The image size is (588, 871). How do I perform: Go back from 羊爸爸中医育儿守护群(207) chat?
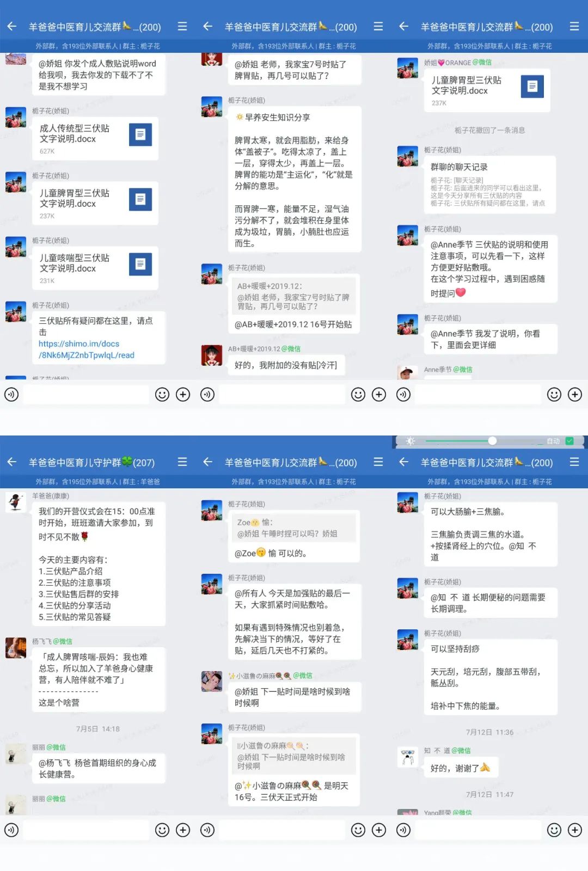tap(12, 462)
